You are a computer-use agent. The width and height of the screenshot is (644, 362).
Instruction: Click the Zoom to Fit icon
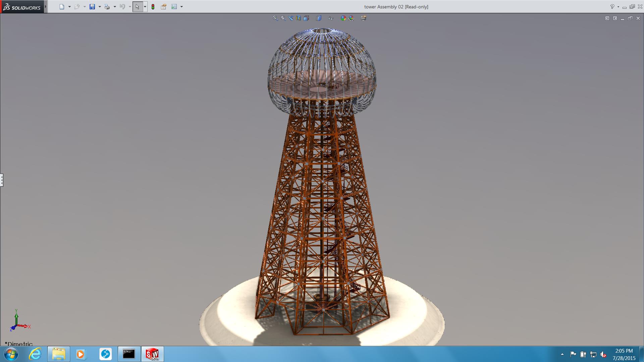tap(275, 18)
